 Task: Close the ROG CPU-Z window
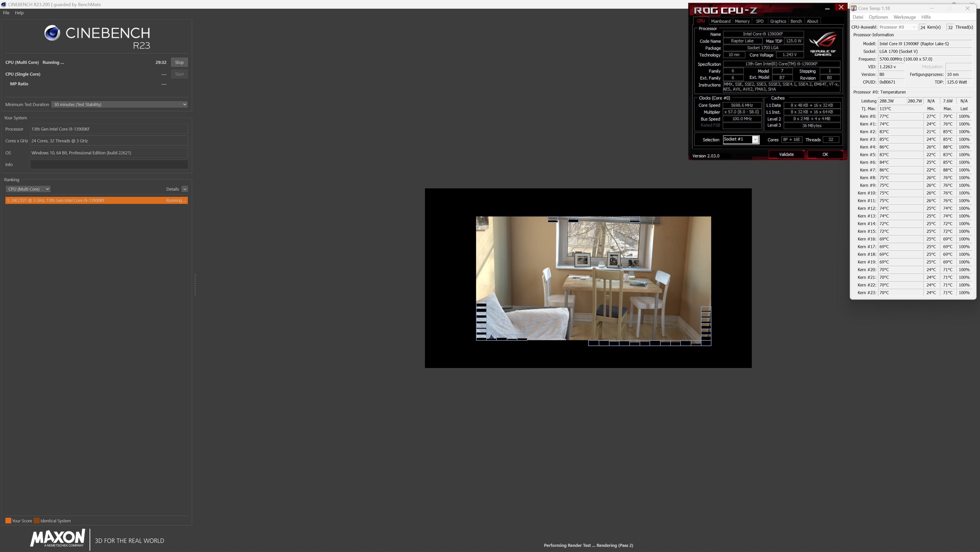tap(841, 7)
